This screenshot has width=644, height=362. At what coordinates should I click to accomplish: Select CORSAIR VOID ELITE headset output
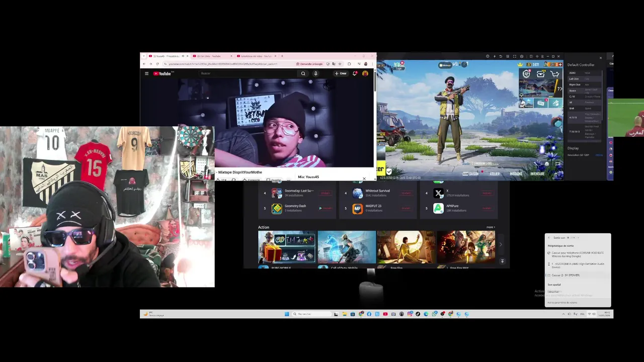577,254
